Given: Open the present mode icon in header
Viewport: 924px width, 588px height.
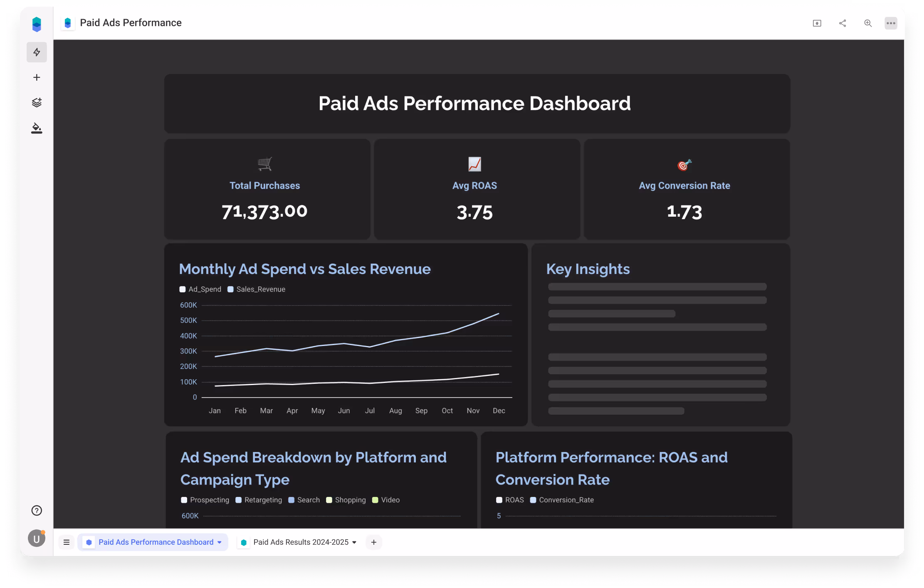Looking at the screenshot, I should (x=817, y=23).
